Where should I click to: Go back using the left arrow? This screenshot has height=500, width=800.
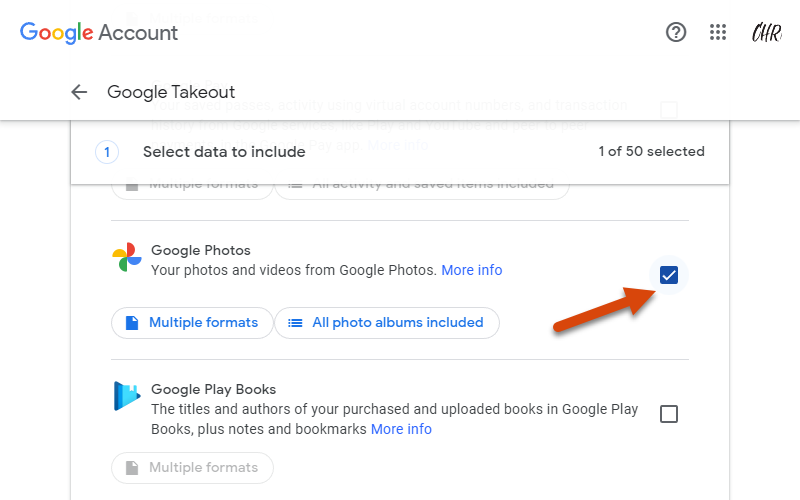tap(79, 92)
